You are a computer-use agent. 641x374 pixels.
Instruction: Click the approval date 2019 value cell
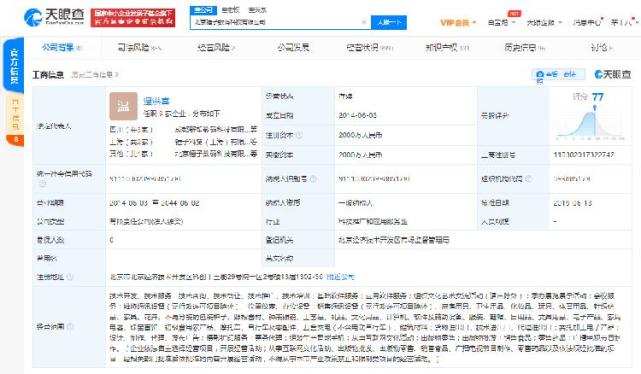tap(572, 203)
